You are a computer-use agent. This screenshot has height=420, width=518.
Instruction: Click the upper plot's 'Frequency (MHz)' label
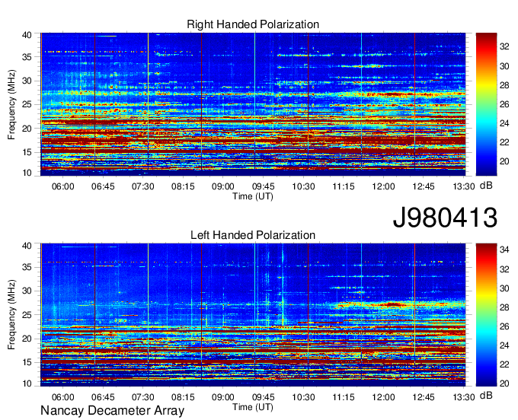click(x=11, y=104)
